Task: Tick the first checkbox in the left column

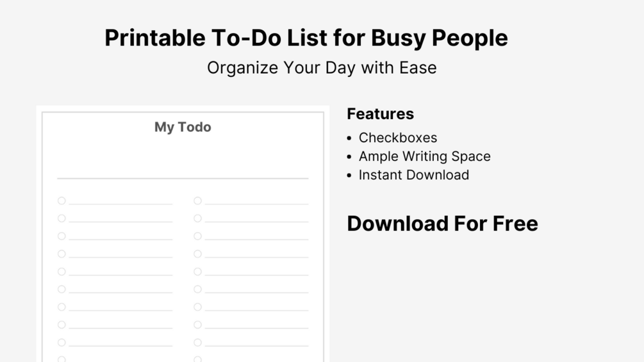Action: pyautogui.click(x=62, y=201)
